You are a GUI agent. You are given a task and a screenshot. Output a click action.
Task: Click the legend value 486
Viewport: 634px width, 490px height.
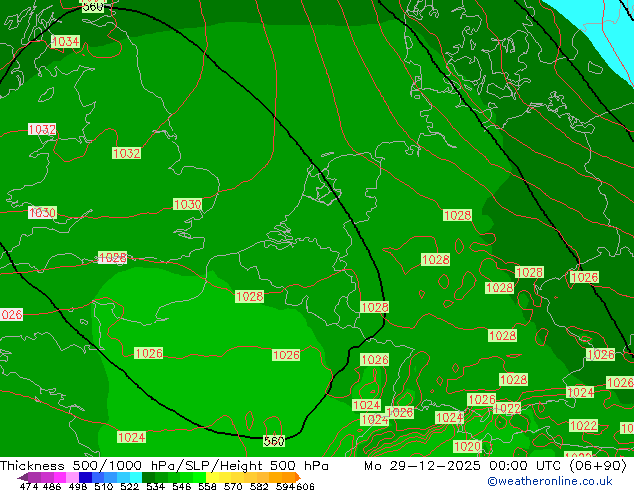coord(52,486)
